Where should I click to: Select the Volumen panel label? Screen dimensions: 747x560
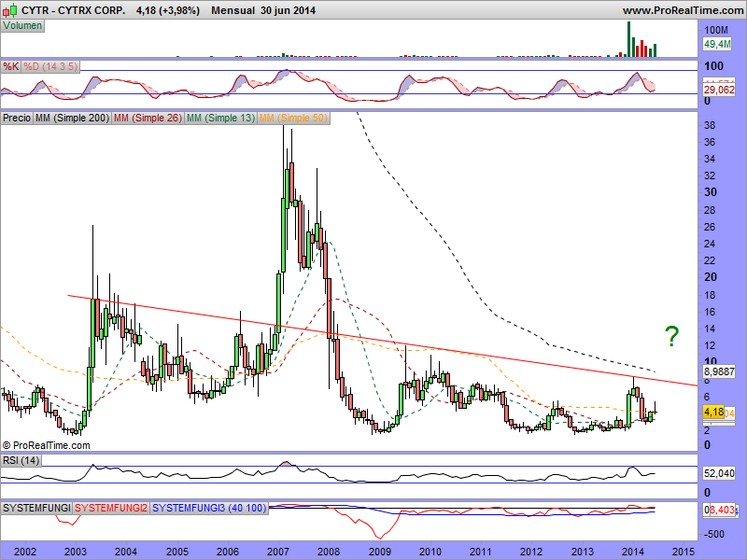pos(22,26)
